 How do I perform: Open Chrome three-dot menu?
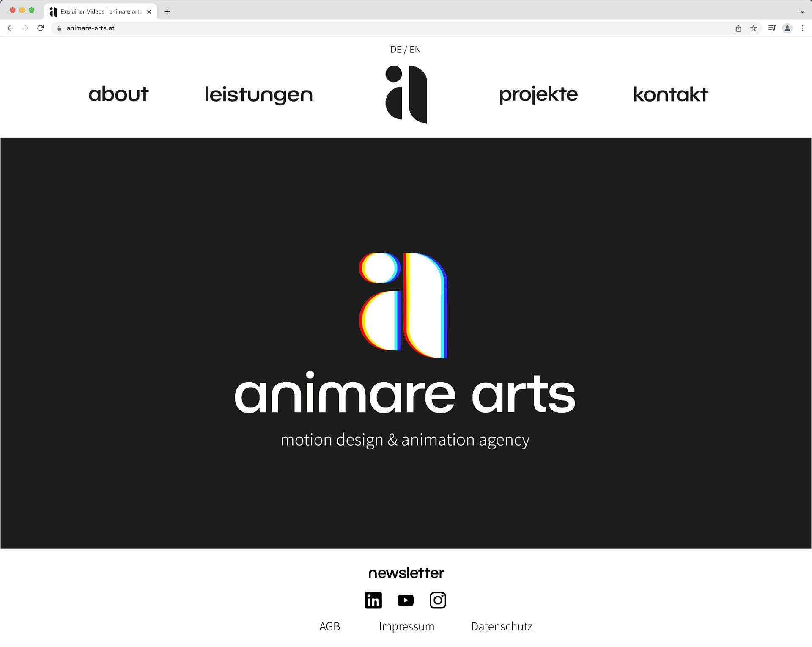802,28
